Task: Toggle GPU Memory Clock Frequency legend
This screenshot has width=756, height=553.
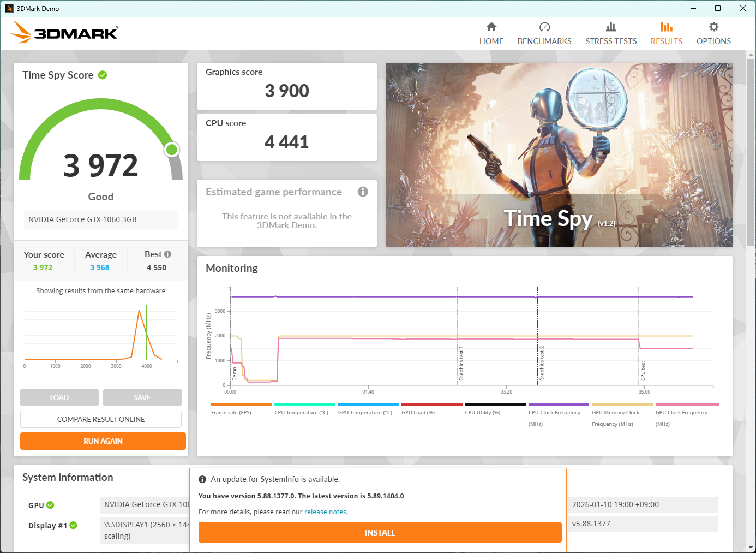Action: tap(622, 416)
